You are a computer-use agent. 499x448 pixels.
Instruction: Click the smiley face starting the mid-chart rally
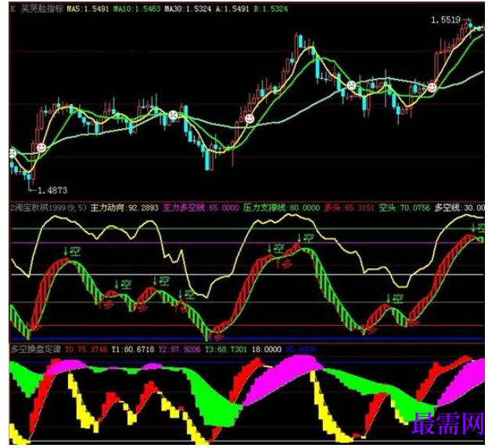pos(249,119)
